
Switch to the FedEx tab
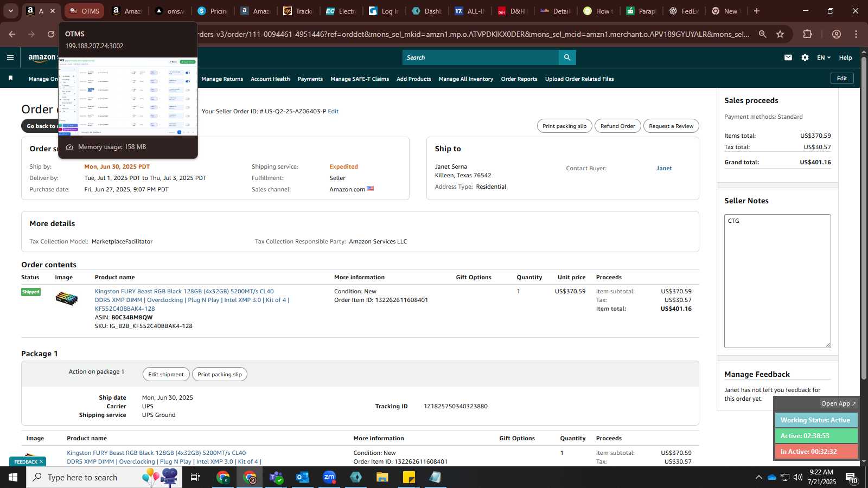tap(685, 11)
